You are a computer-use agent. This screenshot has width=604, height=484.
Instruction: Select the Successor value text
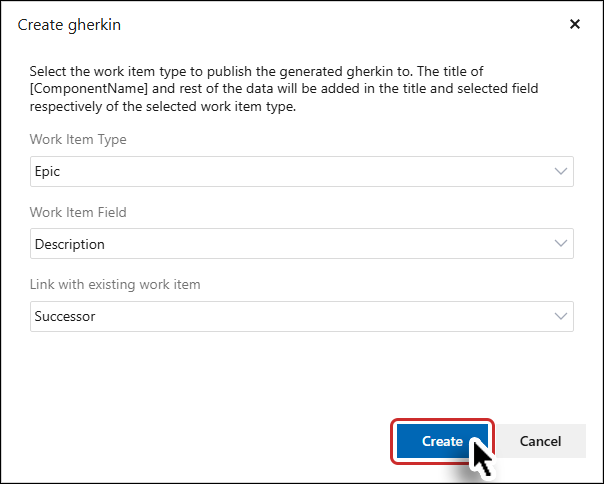65,316
